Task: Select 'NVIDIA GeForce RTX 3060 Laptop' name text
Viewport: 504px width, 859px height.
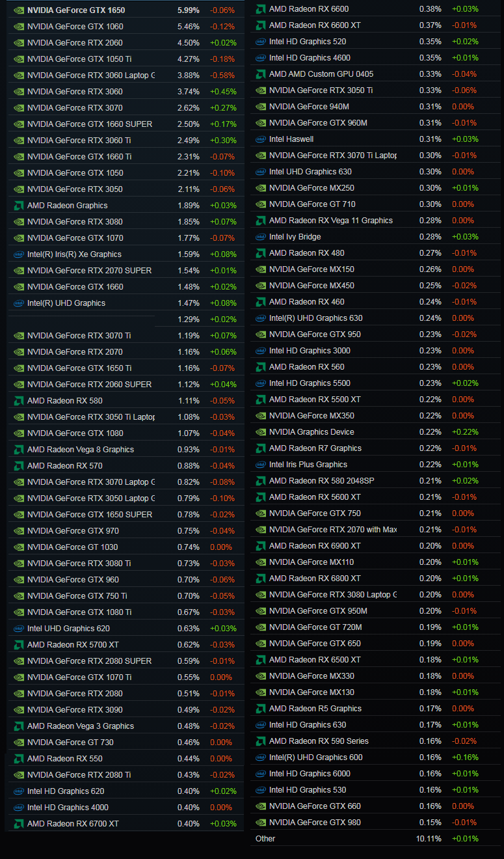Action: [x=91, y=75]
